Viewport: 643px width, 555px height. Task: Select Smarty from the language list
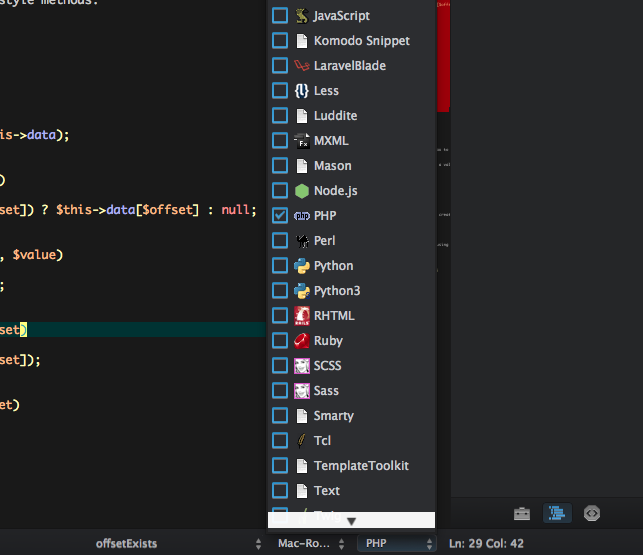333,415
